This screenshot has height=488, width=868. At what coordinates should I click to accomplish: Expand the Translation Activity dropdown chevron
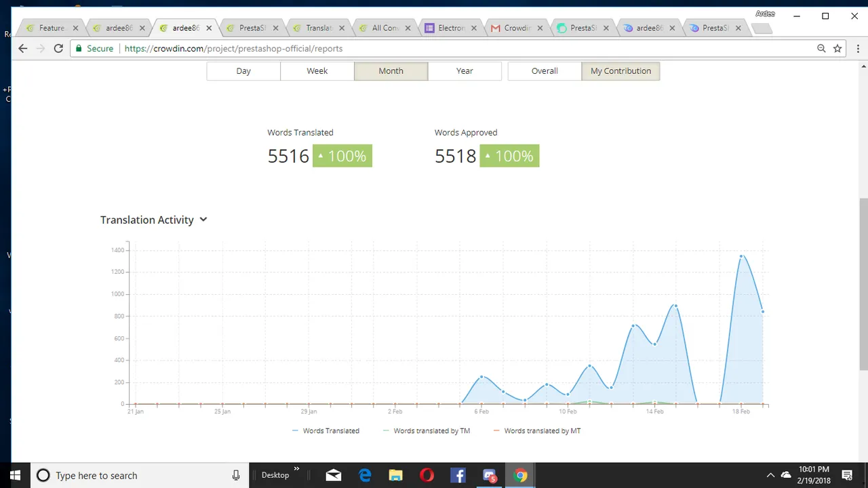click(x=203, y=220)
